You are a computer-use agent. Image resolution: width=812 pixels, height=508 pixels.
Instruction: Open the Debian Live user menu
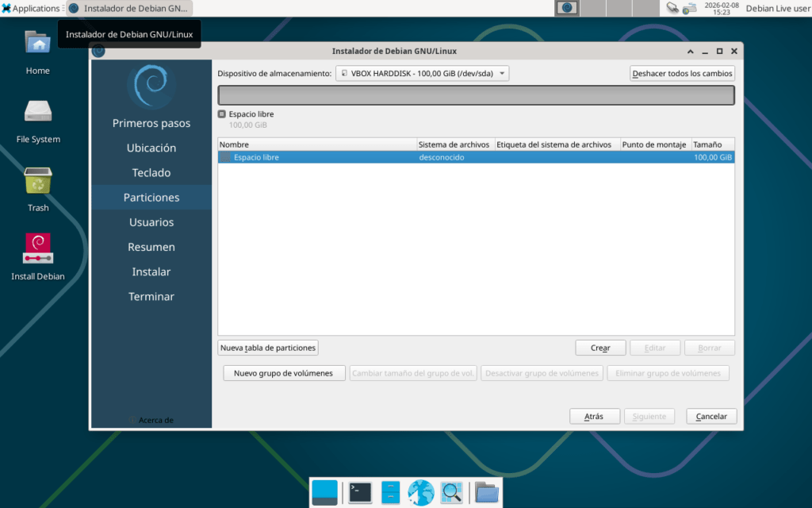[x=778, y=9]
